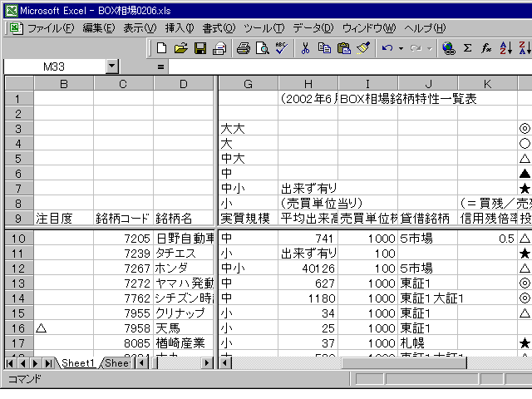Open Print Preview magnifier icon
The width and height of the screenshot is (532, 399).
[263, 48]
